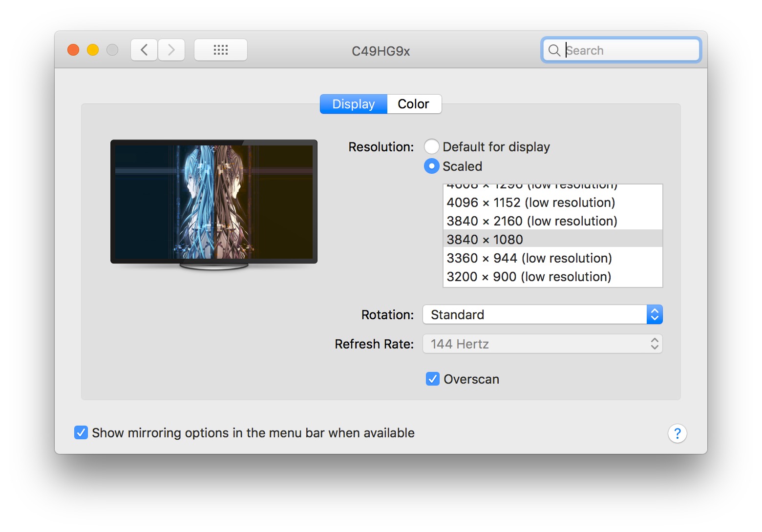Open help with the question mark button
Image resolution: width=762 pixels, height=532 pixels.
(x=677, y=433)
